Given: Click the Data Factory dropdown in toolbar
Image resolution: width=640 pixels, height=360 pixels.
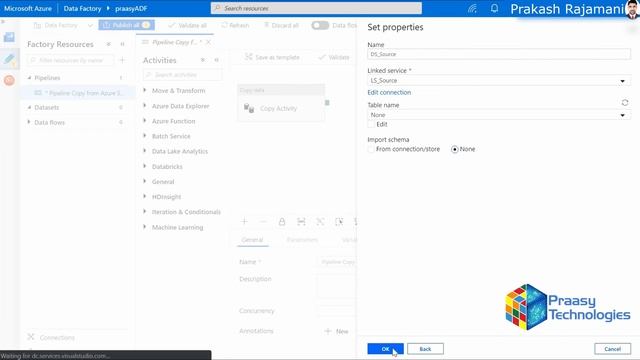Looking at the screenshot, I should (x=63, y=25).
